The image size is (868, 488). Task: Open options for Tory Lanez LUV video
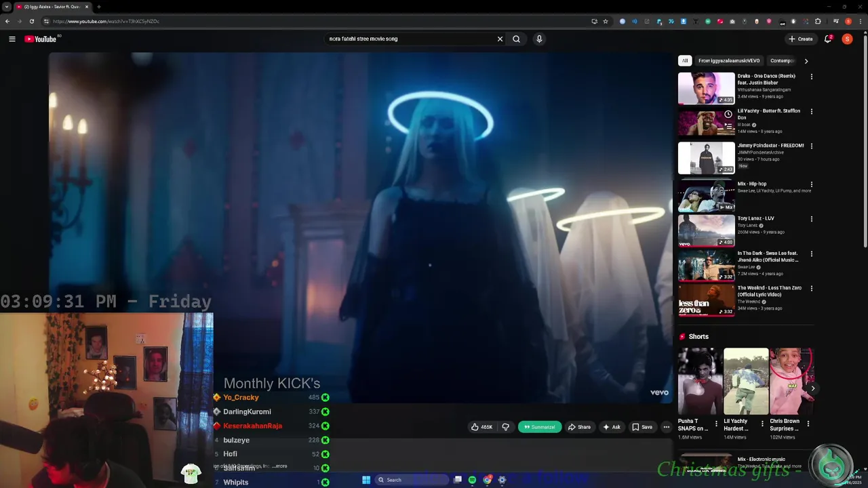[x=811, y=219]
